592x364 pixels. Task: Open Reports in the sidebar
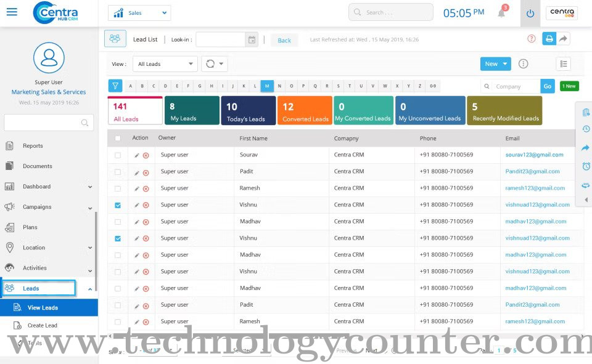pyautogui.click(x=33, y=145)
